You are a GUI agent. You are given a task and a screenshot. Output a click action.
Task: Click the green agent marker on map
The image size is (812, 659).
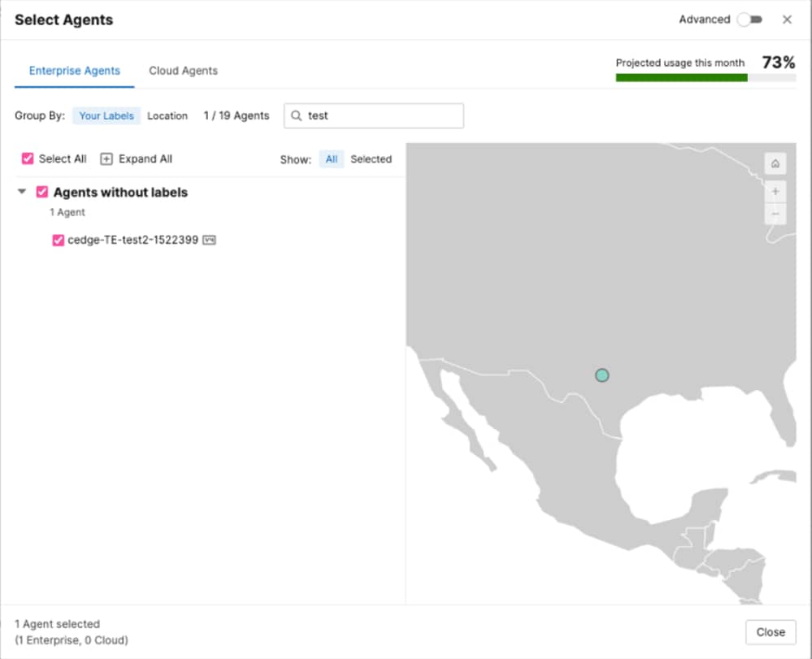(601, 375)
